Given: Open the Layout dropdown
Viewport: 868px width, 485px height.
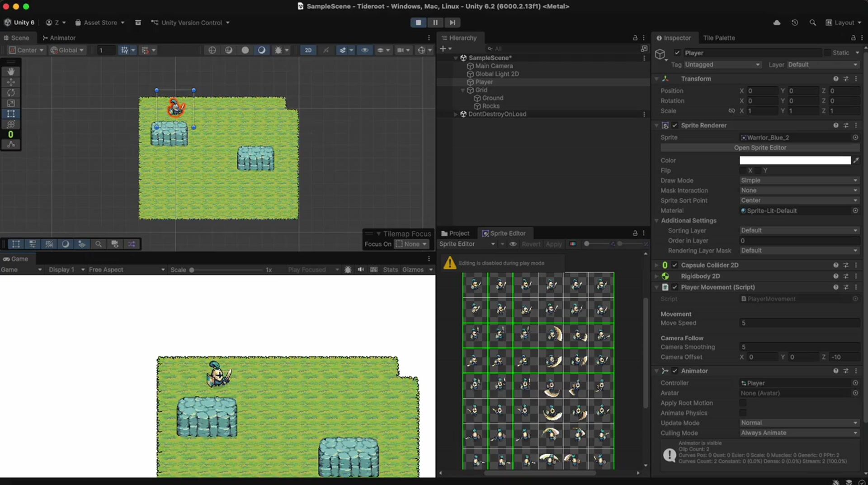Looking at the screenshot, I should [844, 23].
